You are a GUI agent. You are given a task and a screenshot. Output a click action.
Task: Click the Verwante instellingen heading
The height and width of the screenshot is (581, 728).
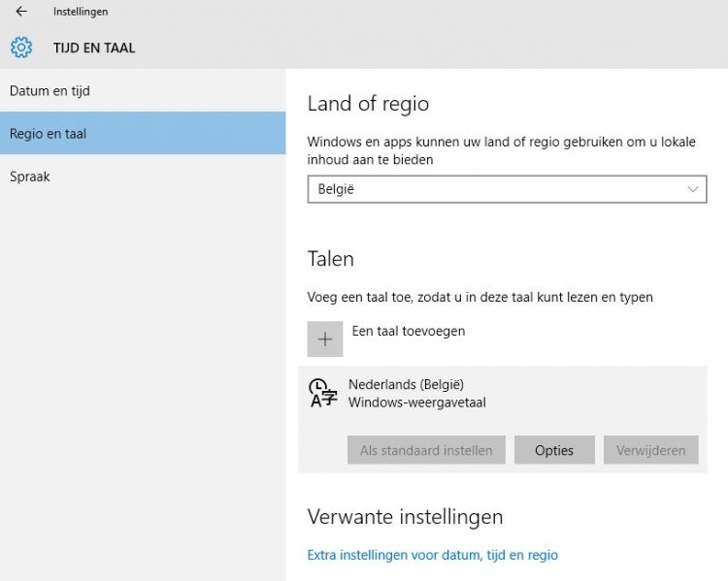coord(405,516)
